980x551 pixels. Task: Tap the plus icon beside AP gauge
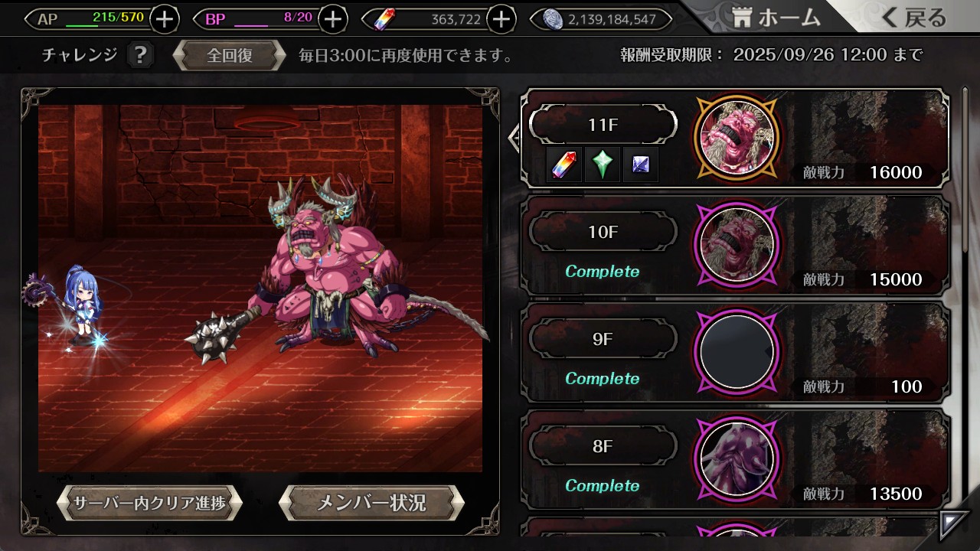pos(165,19)
